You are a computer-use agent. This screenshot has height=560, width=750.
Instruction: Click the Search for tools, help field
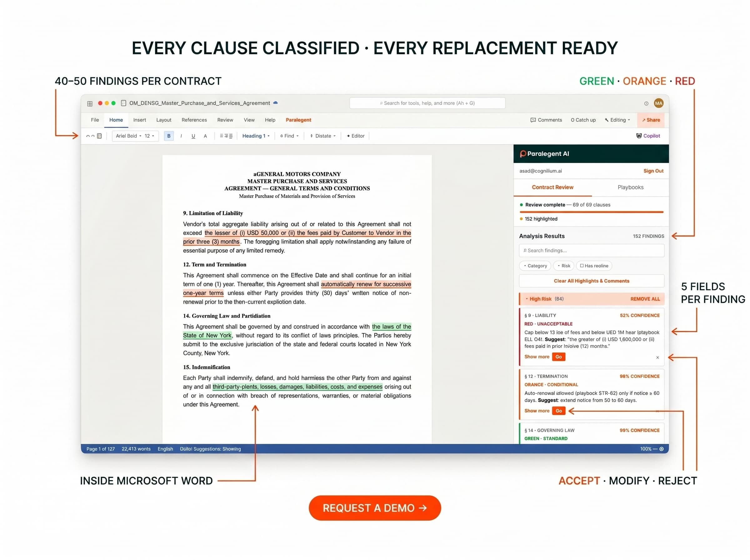[x=427, y=103]
